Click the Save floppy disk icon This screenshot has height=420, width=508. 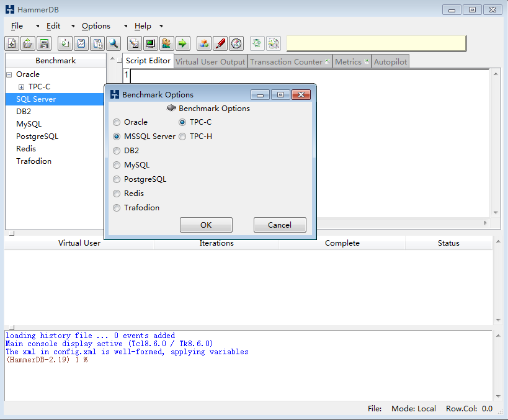click(44, 43)
